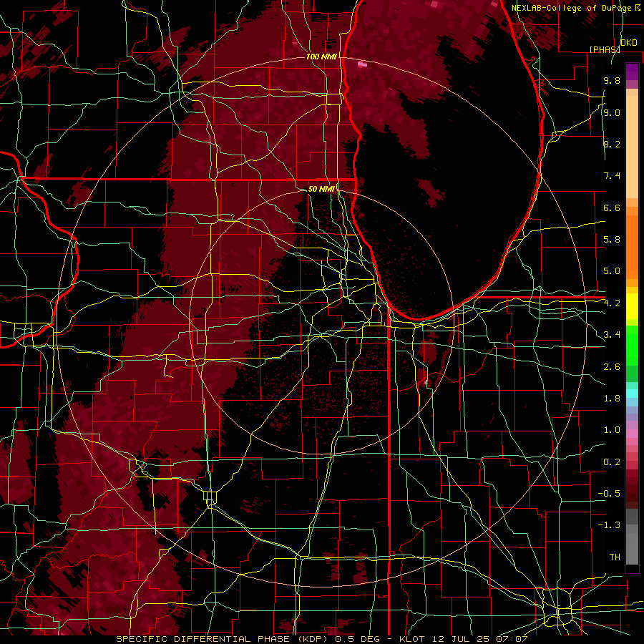Click the 1.8 legend value
This screenshot has width=644, height=644.
[x=612, y=399]
